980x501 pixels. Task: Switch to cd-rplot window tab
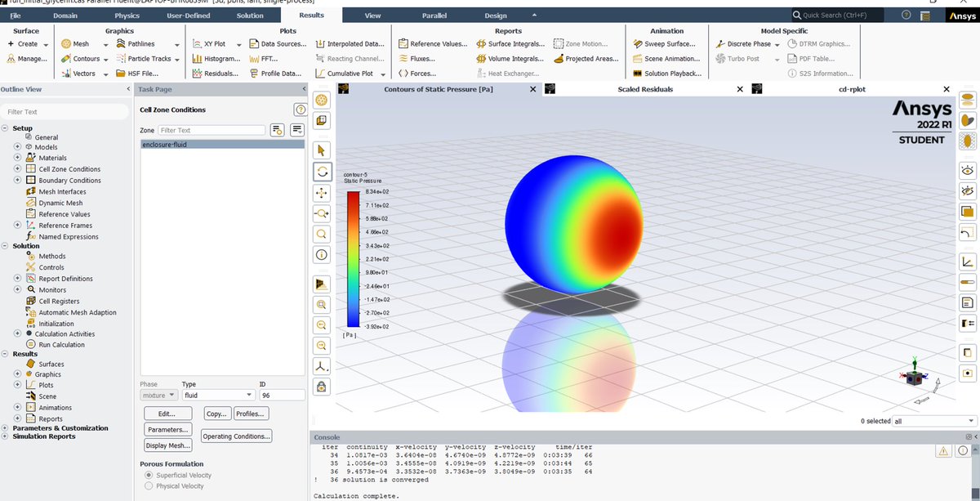[x=853, y=89]
